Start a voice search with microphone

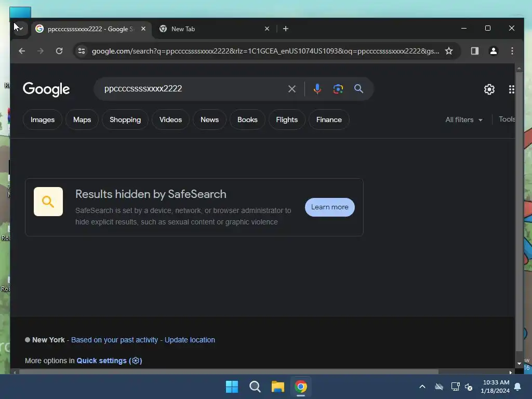point(317,89)
